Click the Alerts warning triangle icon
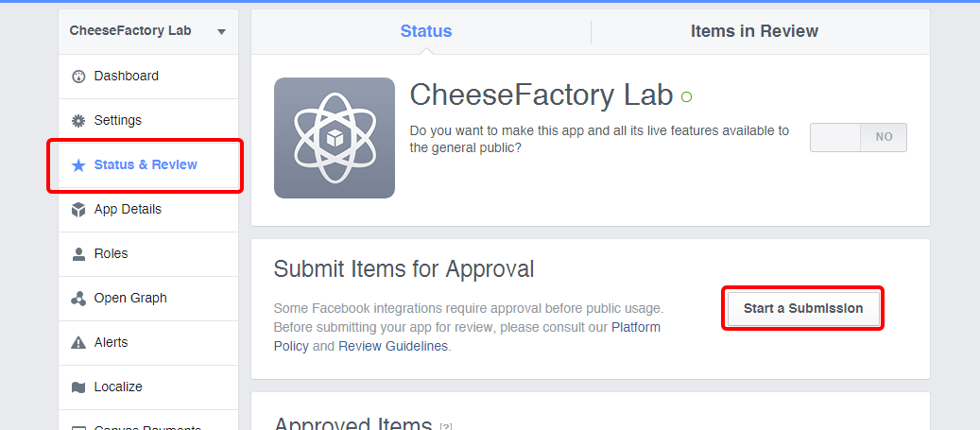980x430 pixels. click(78, 342)
